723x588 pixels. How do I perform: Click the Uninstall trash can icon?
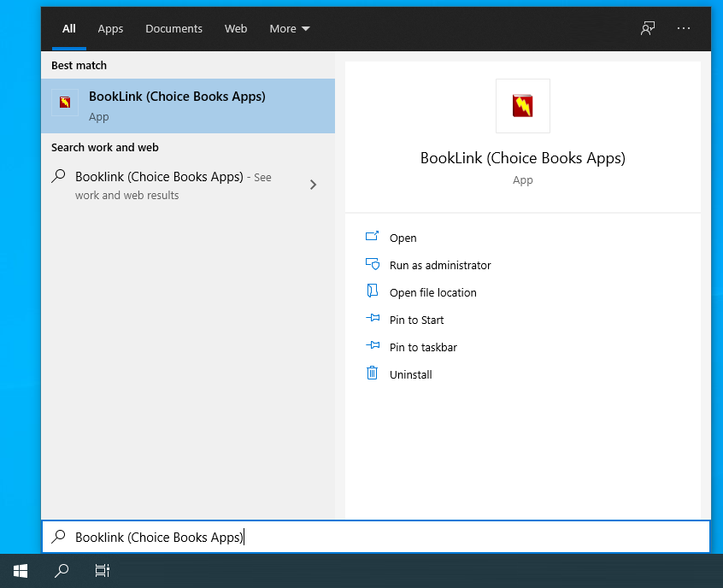pos(372,373)
